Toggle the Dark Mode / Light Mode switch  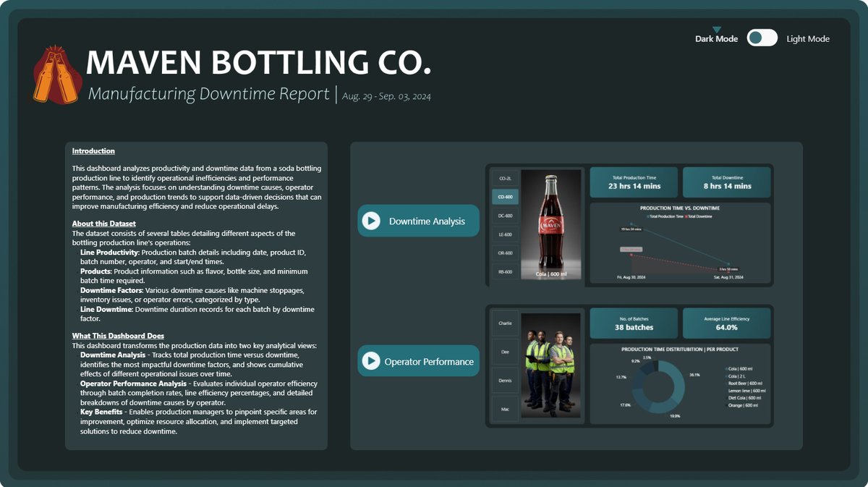pyautogui.click(x=762, y=38)
